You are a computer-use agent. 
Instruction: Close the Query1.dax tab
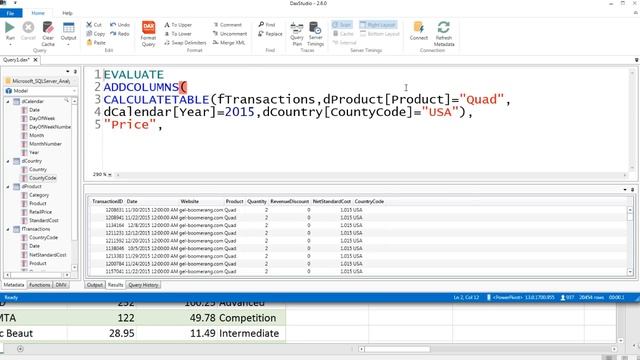pyautogui.click(x=36, y=60)
